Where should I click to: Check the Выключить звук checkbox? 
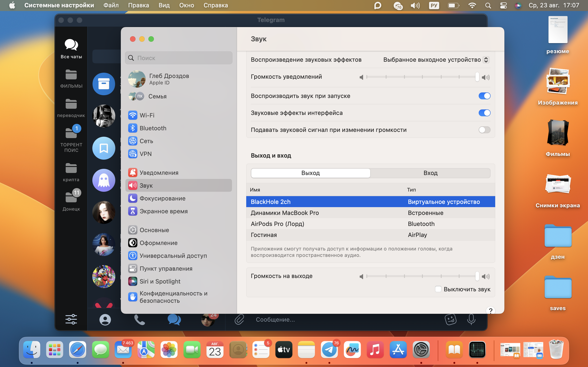point(438,289)
